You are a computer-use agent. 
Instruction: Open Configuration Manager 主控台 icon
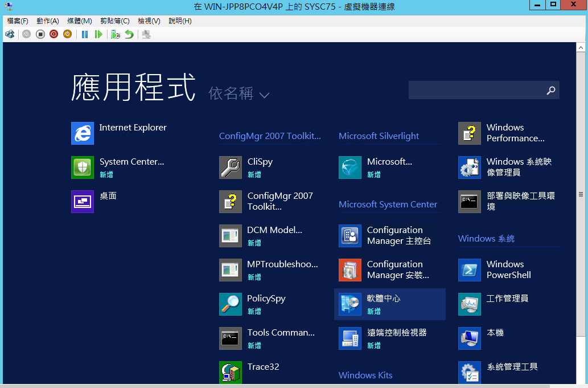click(350, 236)
